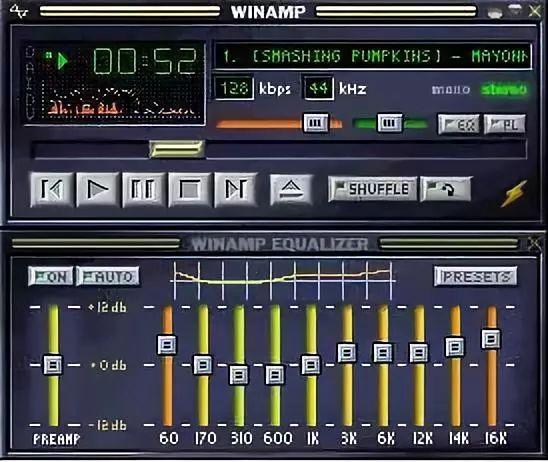548x462 pixels.
Task: Pause the current song
Action: pos(143,189)
